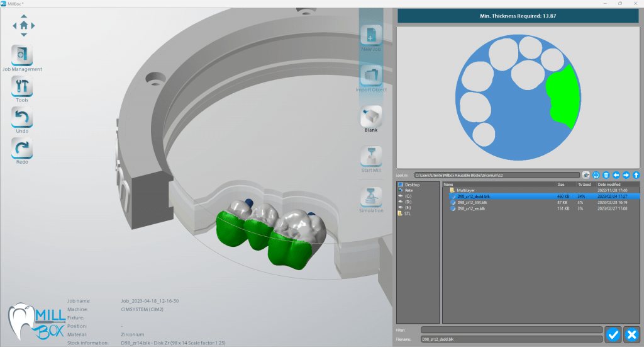Screen dimensions: 644x347
Task: Rotate view with the down arrow
Action: coord(24,35)
